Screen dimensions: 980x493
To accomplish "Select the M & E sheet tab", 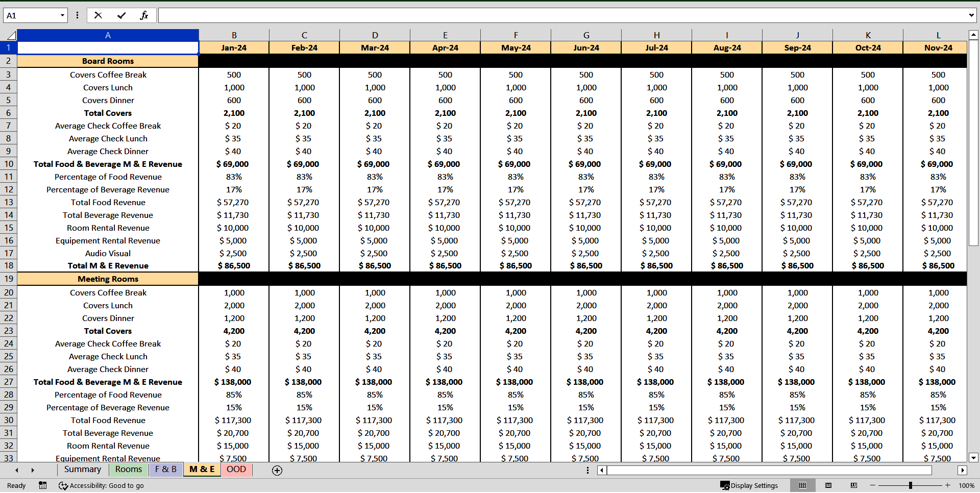I will pyautogui.click(x=202, y=470).
